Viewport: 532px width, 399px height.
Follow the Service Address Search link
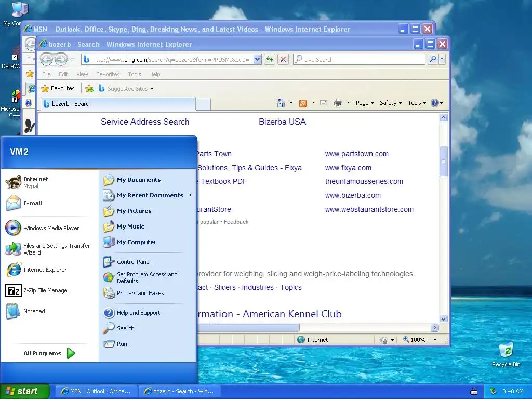(145, 122)
